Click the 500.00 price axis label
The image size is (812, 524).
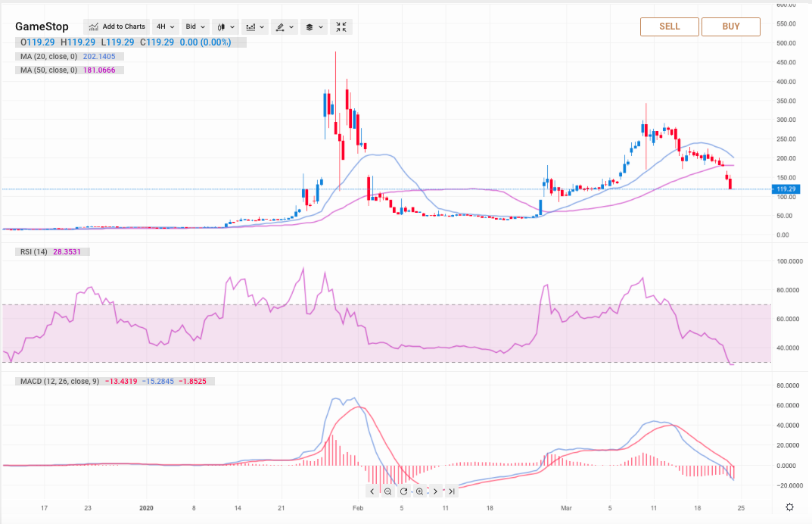786,43
